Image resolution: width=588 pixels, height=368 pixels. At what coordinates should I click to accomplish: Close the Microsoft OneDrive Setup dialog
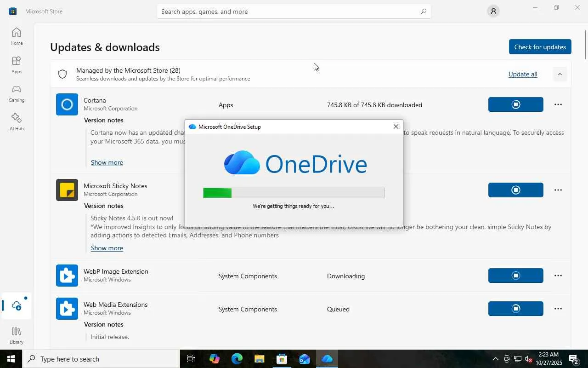pyautogui.click(x=396, y=126)
